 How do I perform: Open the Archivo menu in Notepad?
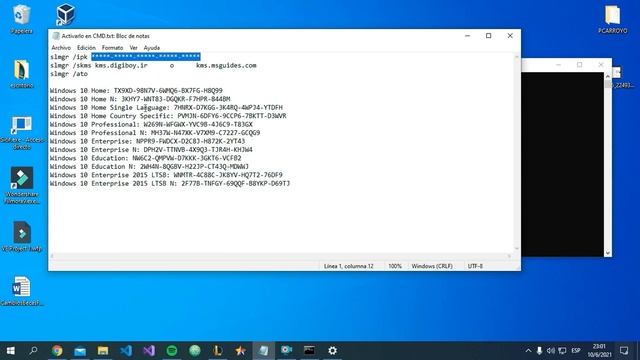[x=61, y=48]
